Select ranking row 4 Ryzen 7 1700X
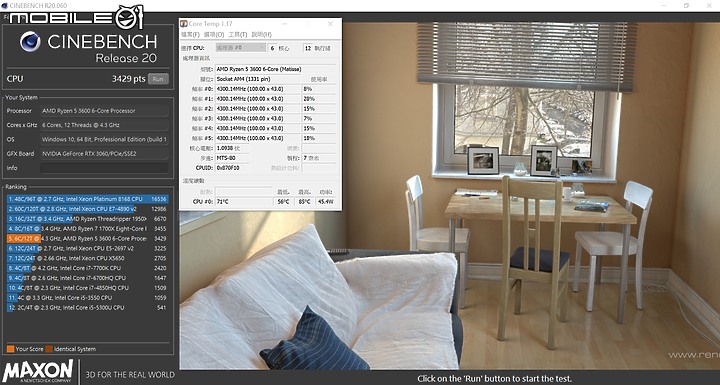 [87, 229]
